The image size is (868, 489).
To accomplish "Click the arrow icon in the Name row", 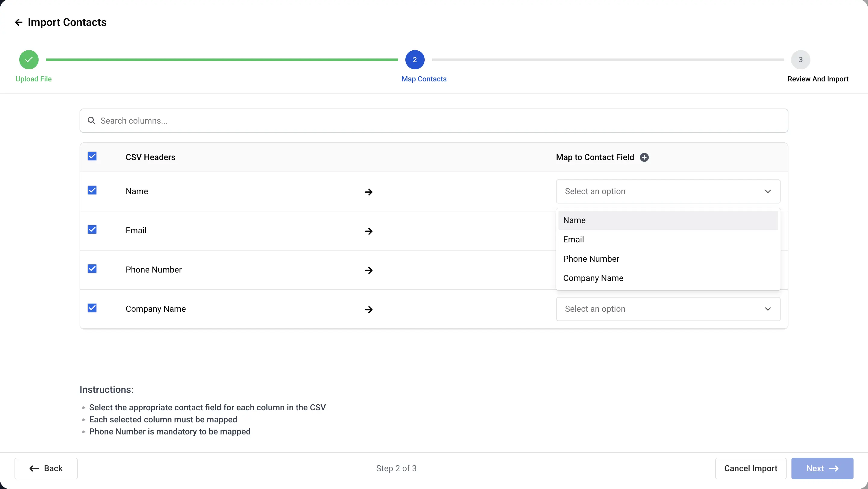I will click(369, 192).
